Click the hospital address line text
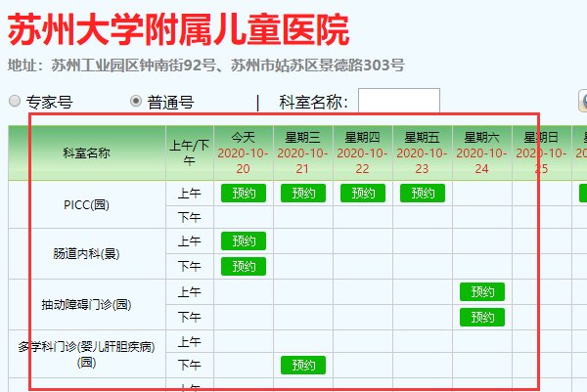587x392 pixels. 205,65
